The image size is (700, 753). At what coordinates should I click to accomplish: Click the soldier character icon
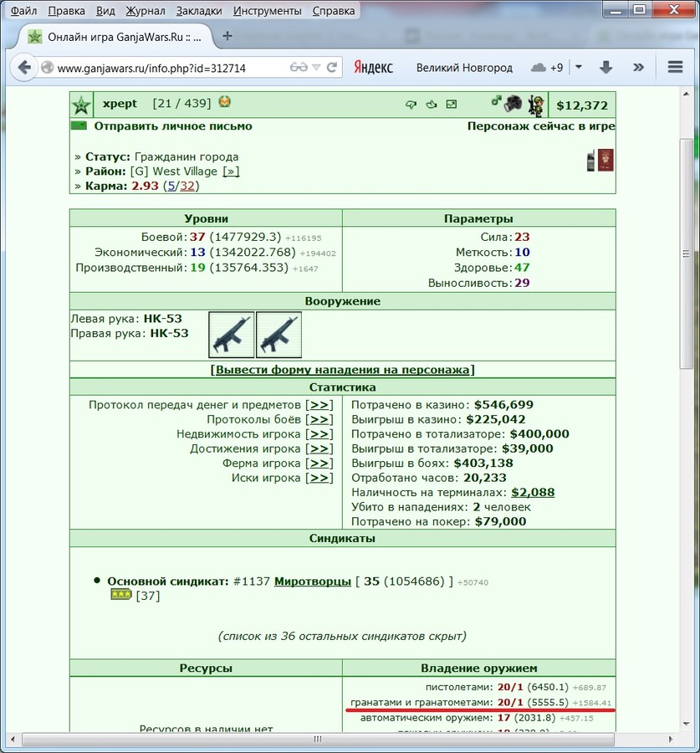[536, 105]
